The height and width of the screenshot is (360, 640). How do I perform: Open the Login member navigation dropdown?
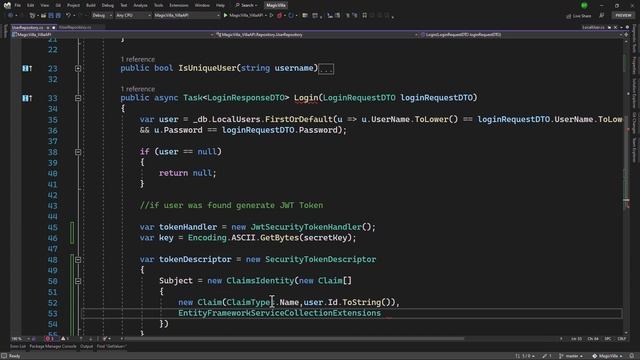tap(520, 35)
